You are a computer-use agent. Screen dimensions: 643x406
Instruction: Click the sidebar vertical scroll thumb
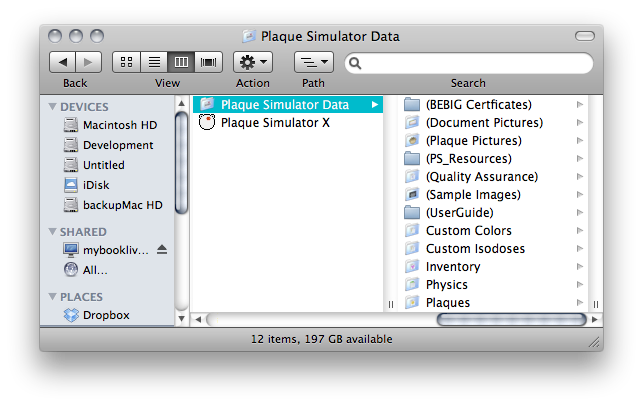181,163
